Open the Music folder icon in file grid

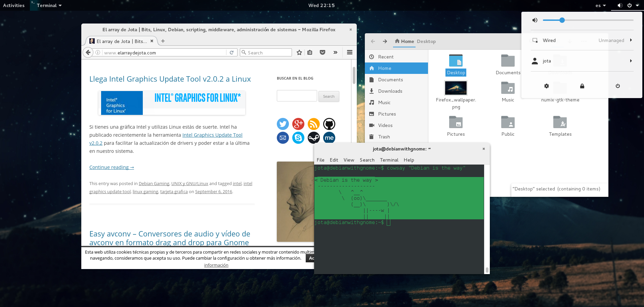click(508, 88)
